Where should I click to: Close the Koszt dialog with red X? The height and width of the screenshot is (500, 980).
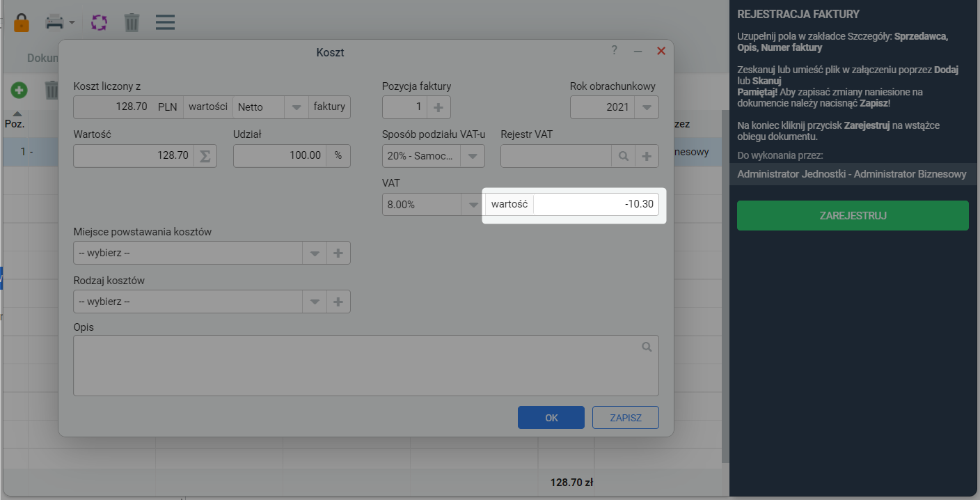click(661, 51)
